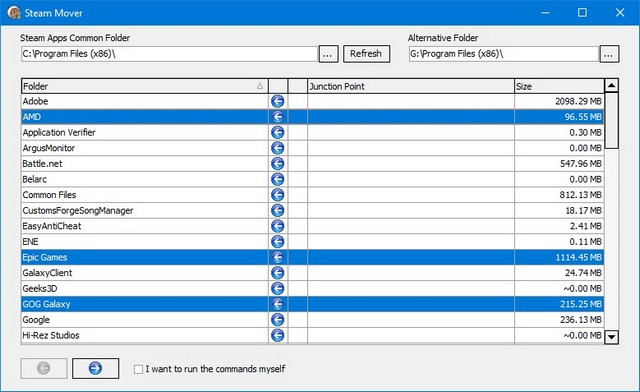Click the scrollbar up arrow
Image resolution: width=640 pixels, height=392 pixels.
coord(611,86)
